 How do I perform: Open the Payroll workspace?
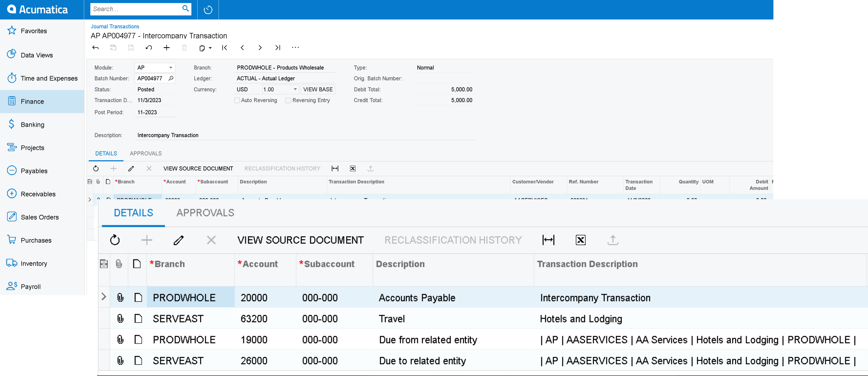click(x=42, y=286)
